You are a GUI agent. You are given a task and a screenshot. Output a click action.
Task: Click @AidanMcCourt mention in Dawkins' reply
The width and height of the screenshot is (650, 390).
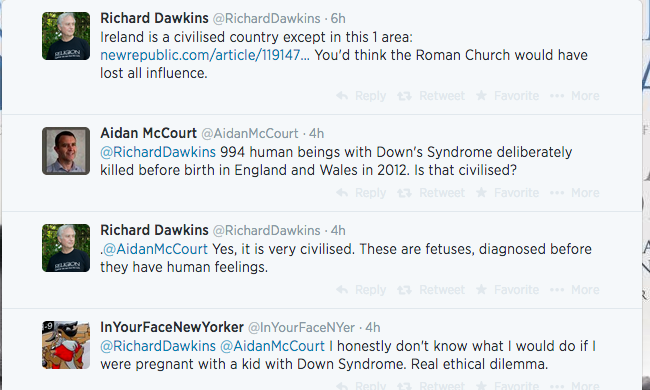pyautogui.click(x=155, y=249)
